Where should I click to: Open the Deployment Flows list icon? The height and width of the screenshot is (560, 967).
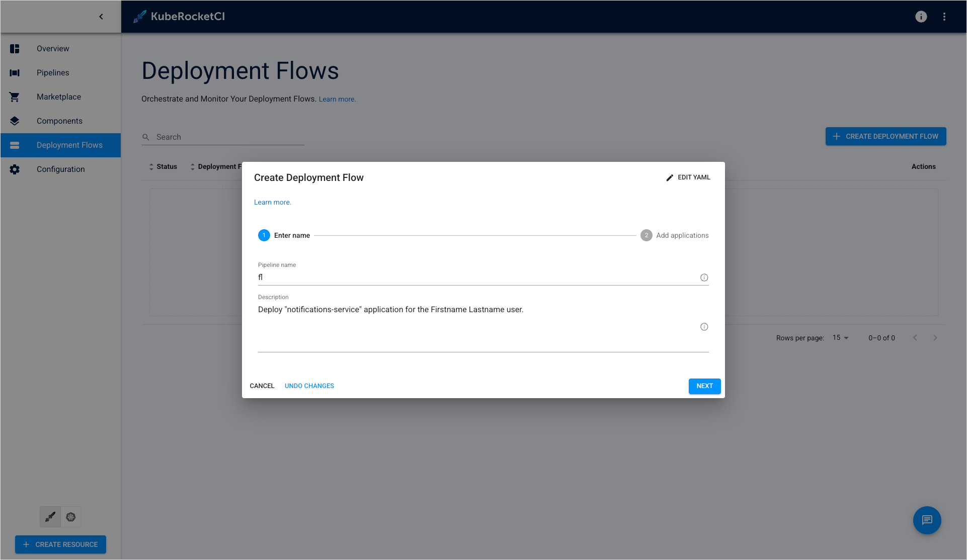point(14,145)
